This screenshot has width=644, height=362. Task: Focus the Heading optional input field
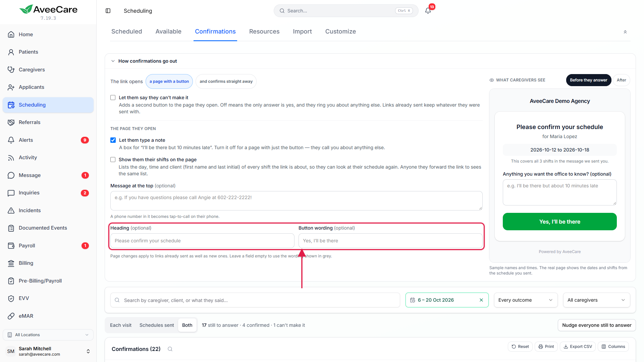tap(202, 241)
